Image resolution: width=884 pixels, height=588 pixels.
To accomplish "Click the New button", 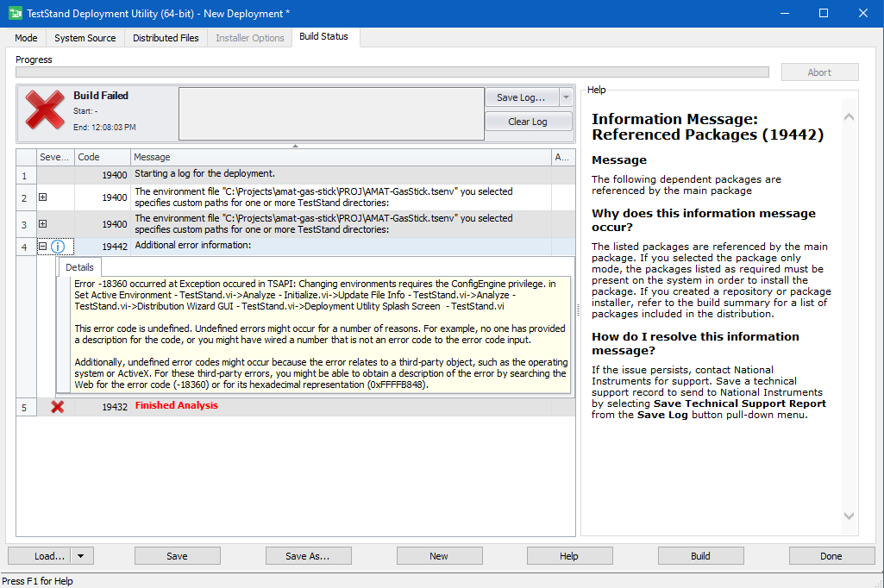I will coord(439,556).
